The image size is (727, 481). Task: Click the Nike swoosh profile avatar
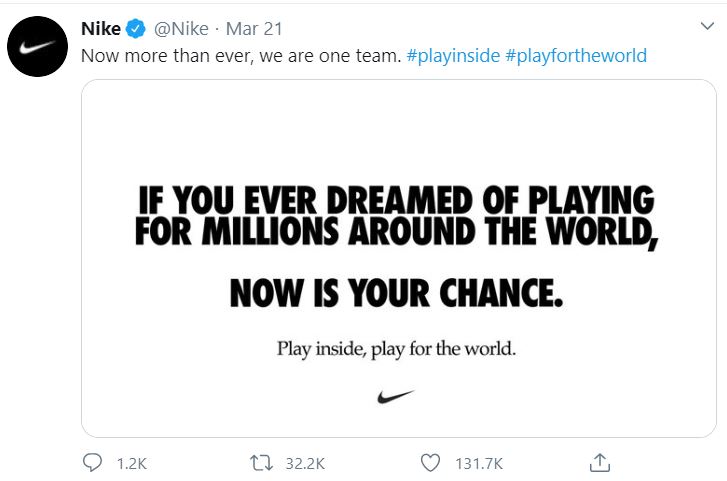tap(38, 46)
